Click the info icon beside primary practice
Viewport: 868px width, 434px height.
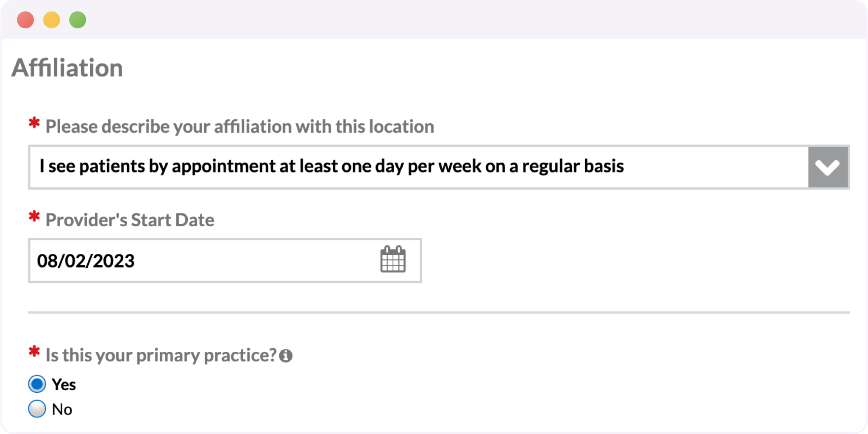pos(286,356)
